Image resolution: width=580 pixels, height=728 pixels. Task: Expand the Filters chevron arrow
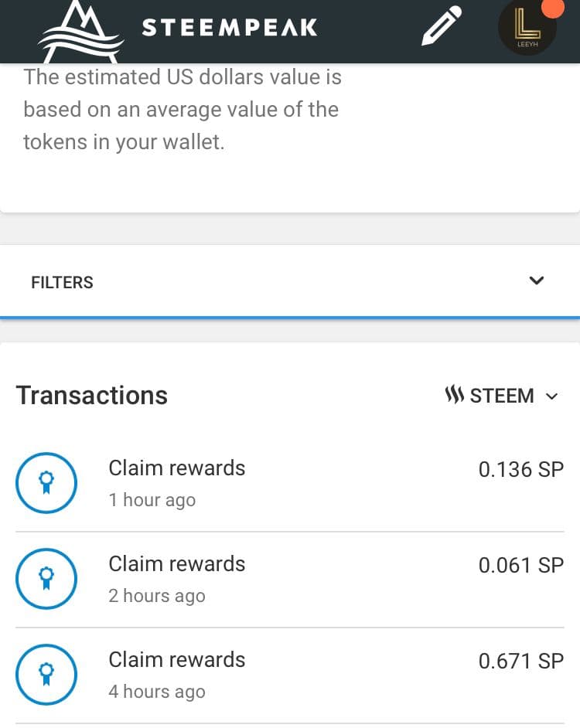(537, 281)
